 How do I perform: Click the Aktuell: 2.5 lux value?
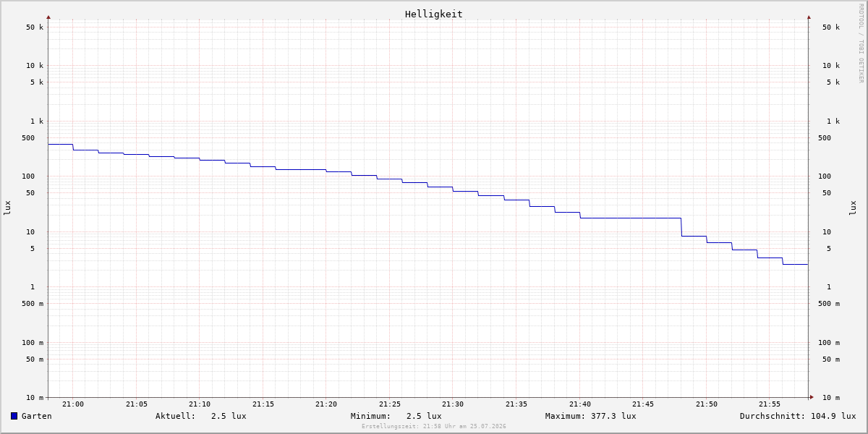tap(201, 416)
